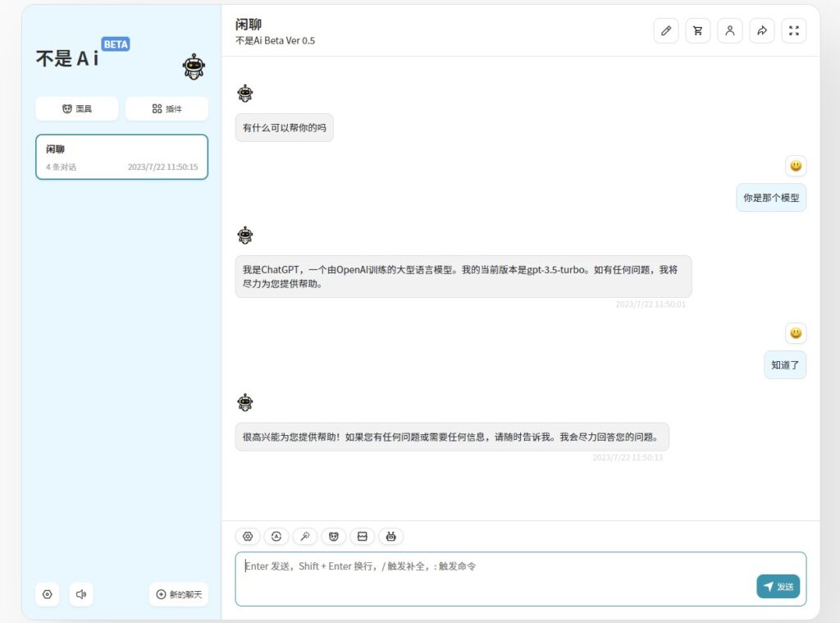Image resolution: width=840 pixels, height=623 pixels.
Task: Rename the chat using the pencil icon
Action: pyautogui.click(x=665, y=30)
